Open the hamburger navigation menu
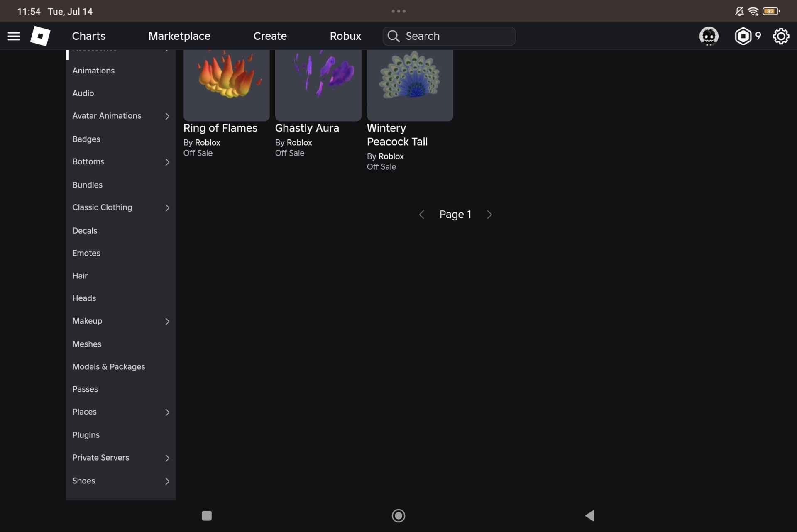 14,36
